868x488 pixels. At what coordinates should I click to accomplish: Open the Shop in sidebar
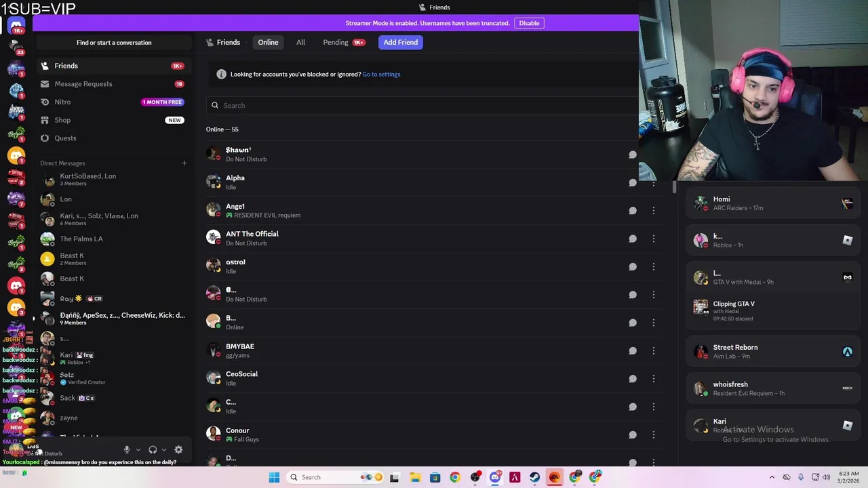[x=113, y=120]
